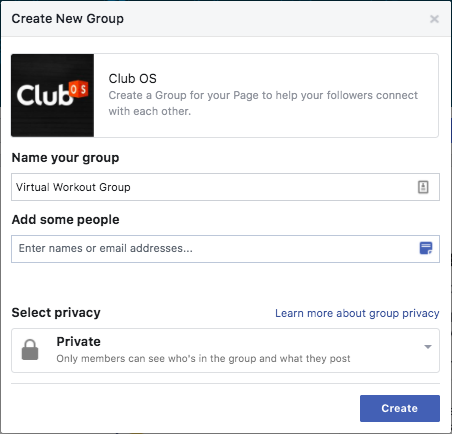The image size is (452, 434).
Task: Click the divider line above the Create button
Action: tap(225, 383)
